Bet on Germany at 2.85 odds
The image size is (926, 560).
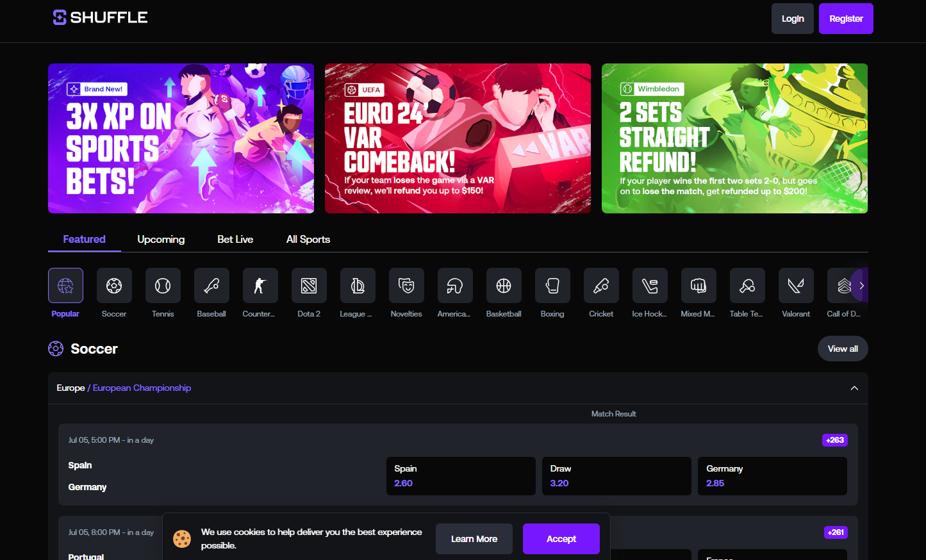pos(772,476)
